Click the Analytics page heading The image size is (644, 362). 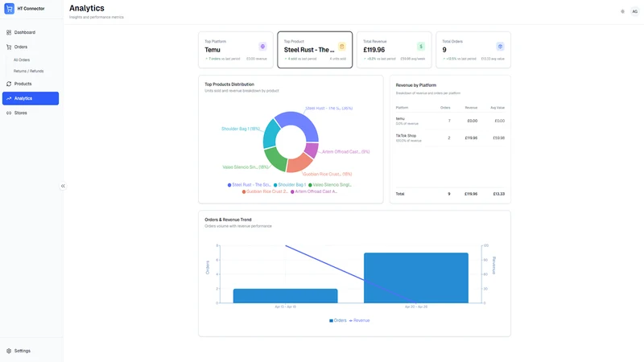[87, 8]
